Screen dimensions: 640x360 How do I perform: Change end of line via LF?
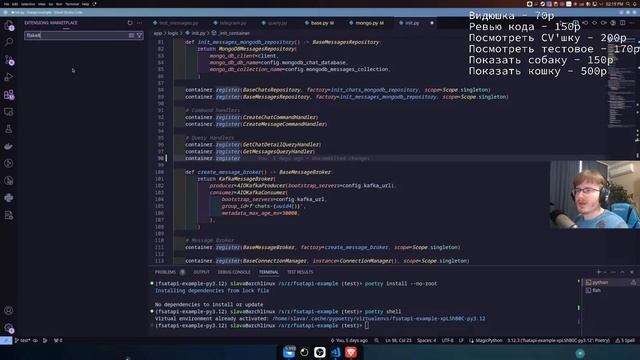tap(461, 340)
